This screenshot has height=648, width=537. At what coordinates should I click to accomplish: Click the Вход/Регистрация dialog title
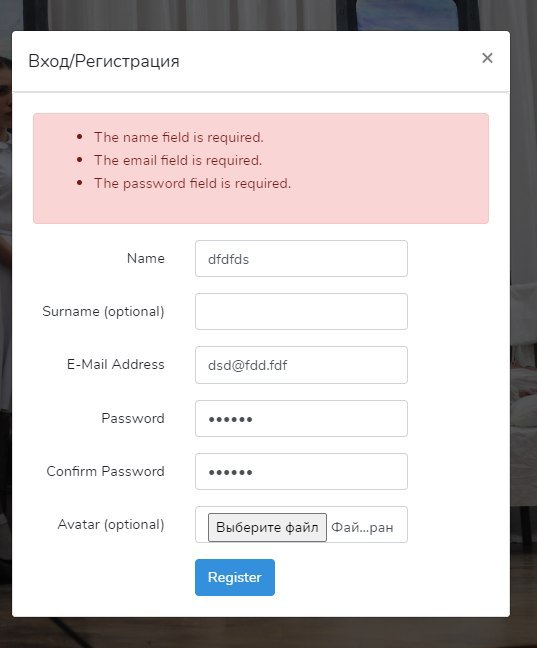(104, 61)
